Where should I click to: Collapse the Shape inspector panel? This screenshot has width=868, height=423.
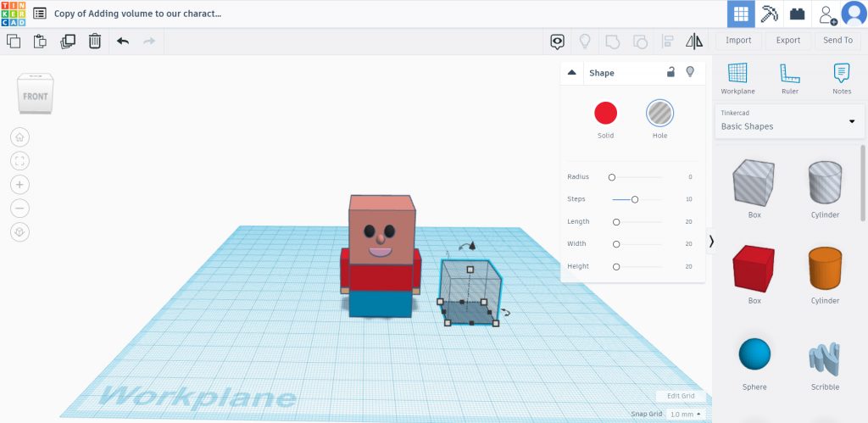click(572, 73)
